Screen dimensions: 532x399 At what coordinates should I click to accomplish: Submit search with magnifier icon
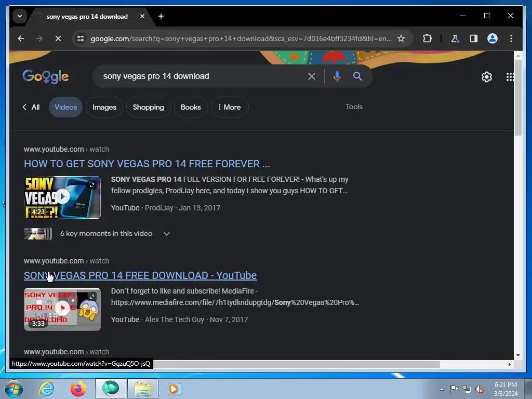coord(357,76)
